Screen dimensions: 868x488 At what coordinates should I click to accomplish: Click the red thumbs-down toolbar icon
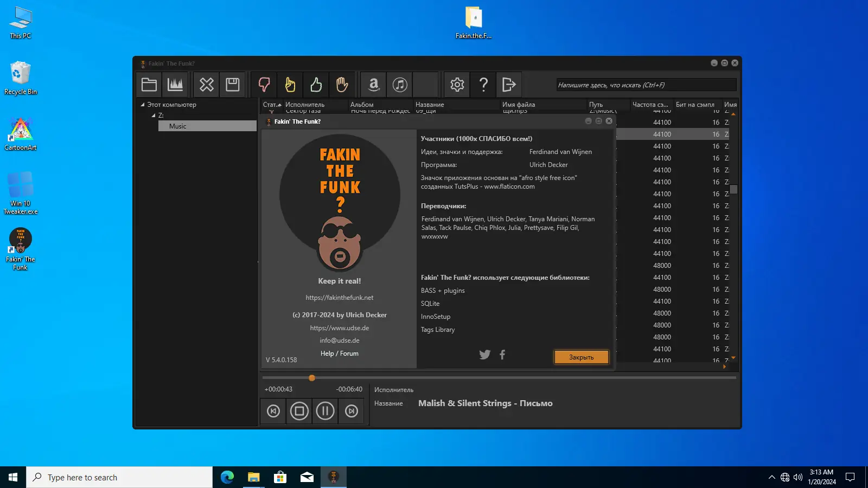[264, 85]
